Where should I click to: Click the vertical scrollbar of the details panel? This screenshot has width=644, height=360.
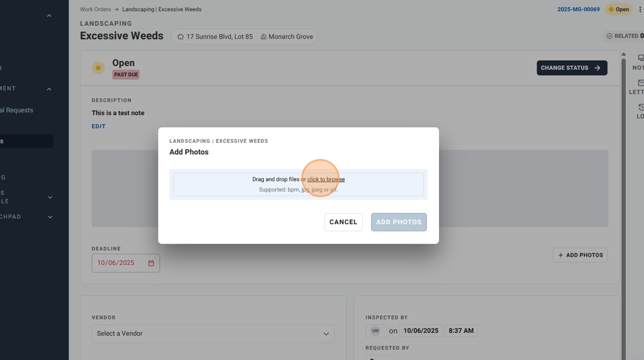624,209
